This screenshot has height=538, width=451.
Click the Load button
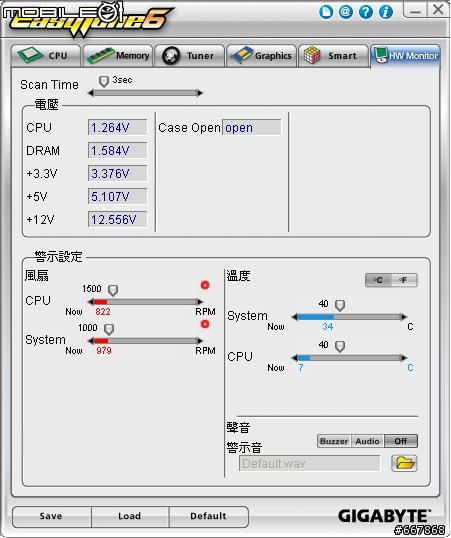click(x=130, y=516)
